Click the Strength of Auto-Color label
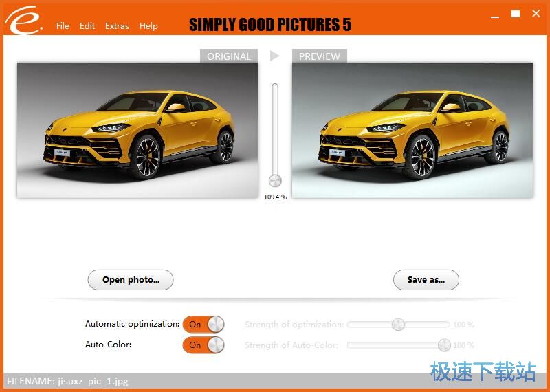 pyautogui.click(x=291, y=345)
